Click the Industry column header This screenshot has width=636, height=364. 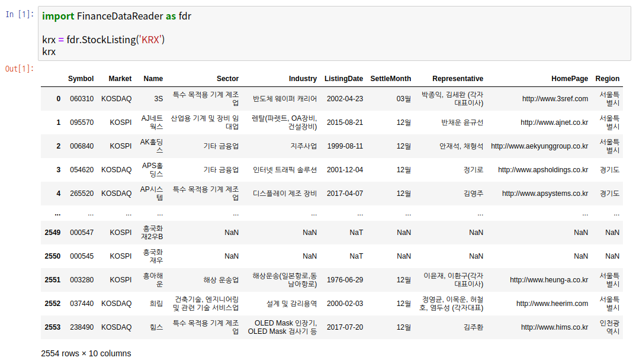(x=303, y=79)
